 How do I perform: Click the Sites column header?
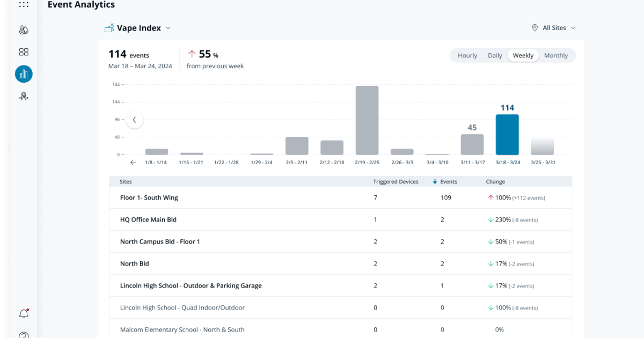coord(126,182)
